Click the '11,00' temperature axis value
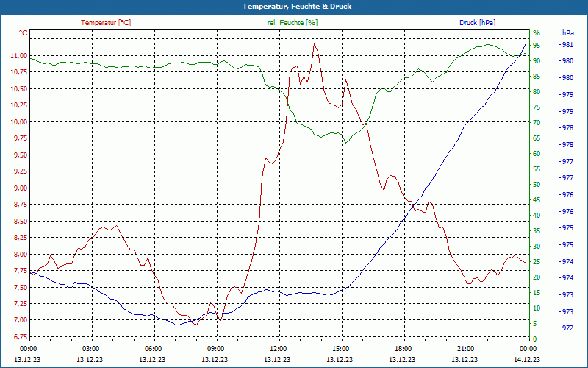Image resolution: width=588 pixels, height=368 pixels. coord(19,56)
